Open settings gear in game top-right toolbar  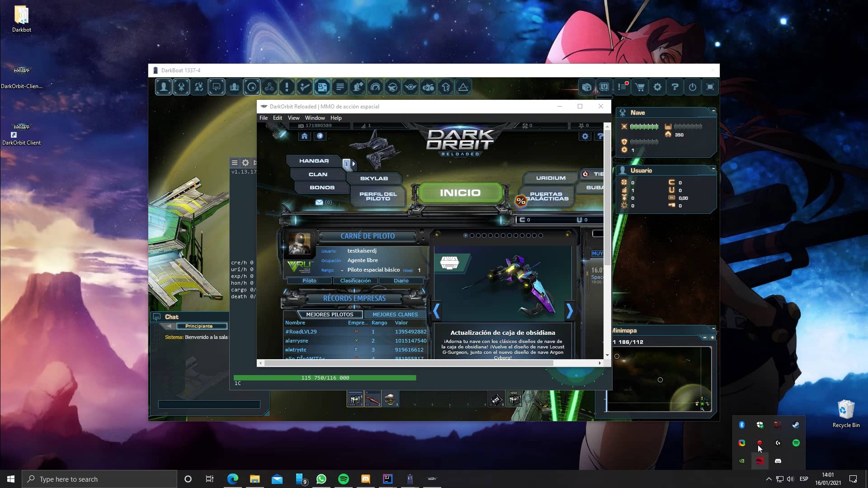click(x=657, y=87)
